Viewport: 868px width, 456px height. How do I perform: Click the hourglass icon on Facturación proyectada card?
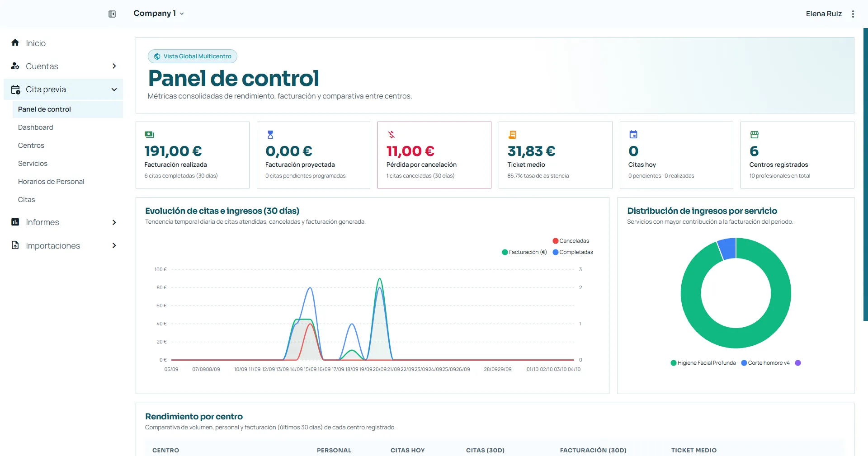point(270,135)
